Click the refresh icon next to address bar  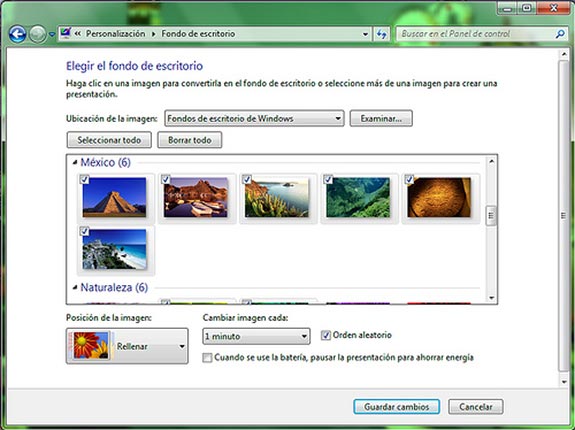382,34
